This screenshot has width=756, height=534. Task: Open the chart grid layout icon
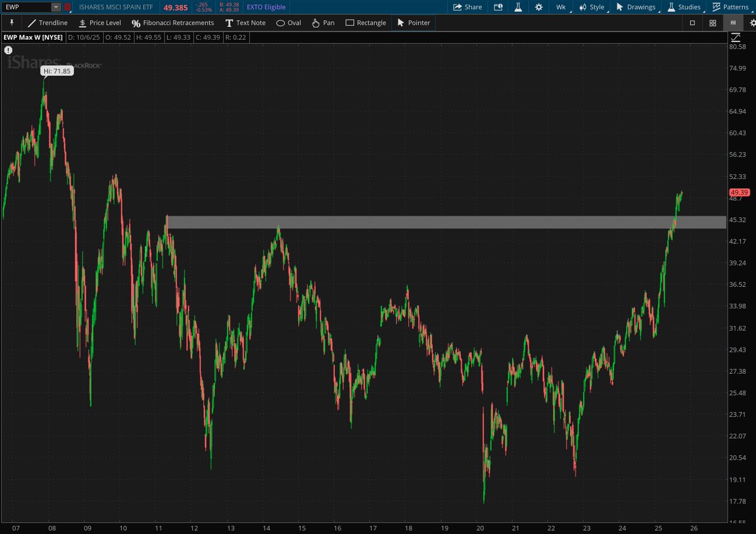click(713, 23)
